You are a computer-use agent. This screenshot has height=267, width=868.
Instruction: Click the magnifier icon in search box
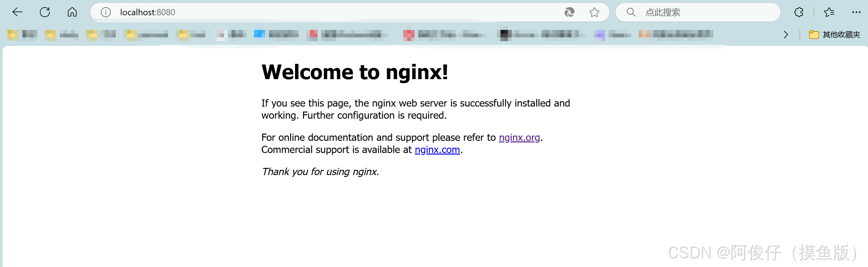[x=631, y=12]
